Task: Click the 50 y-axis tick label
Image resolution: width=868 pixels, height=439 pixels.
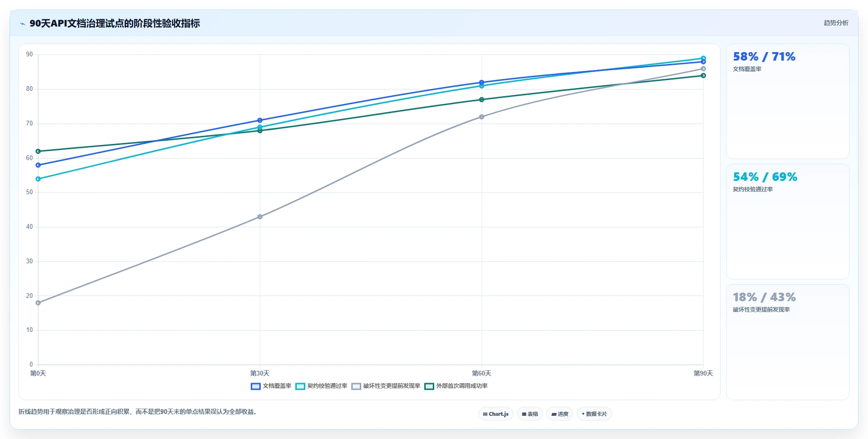Action: (x=29, y=192)
